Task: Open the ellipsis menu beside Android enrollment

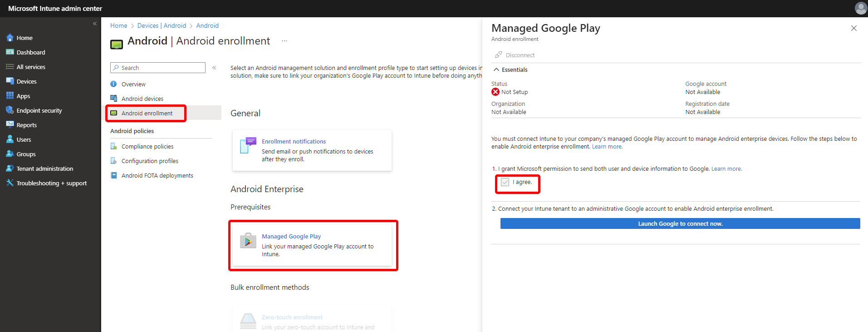Action: 284,41
